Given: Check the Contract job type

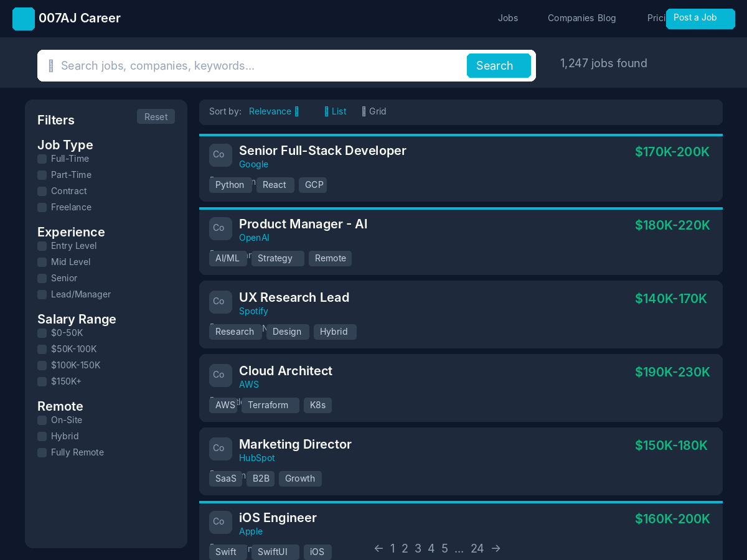Looking at the screenshot, I should (42, 191).
